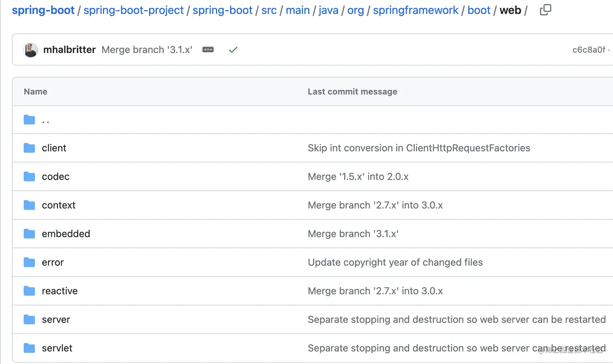This screenshot has width=613, height=364.
Task: Click the codec folder icon
Action: click(x=29, y=177)
